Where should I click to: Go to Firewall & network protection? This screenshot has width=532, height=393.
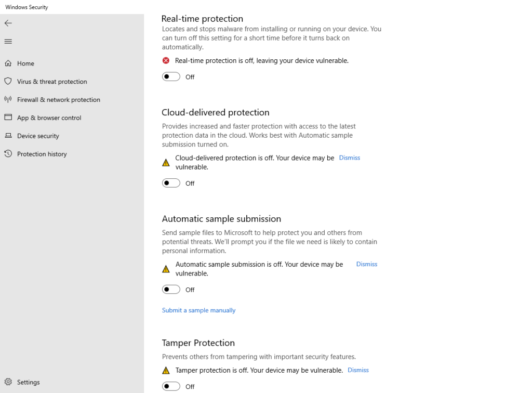[x=58, y=100]
